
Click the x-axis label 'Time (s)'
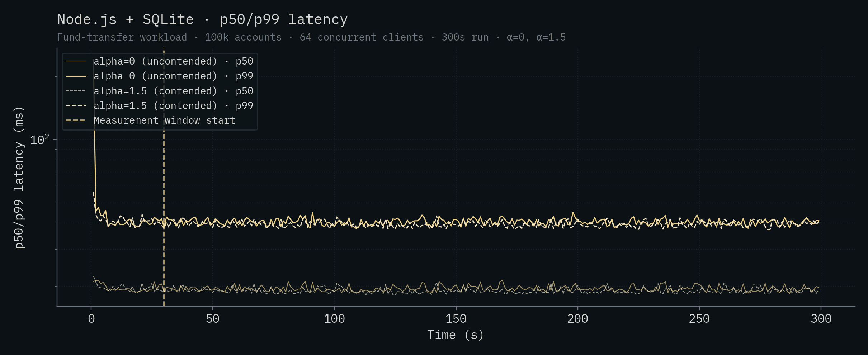click(x=456, y=335)
